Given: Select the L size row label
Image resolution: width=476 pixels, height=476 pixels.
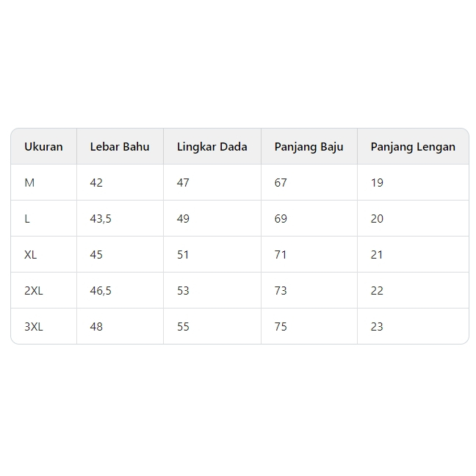Looking at the screenshot, I should pos(28,218).
